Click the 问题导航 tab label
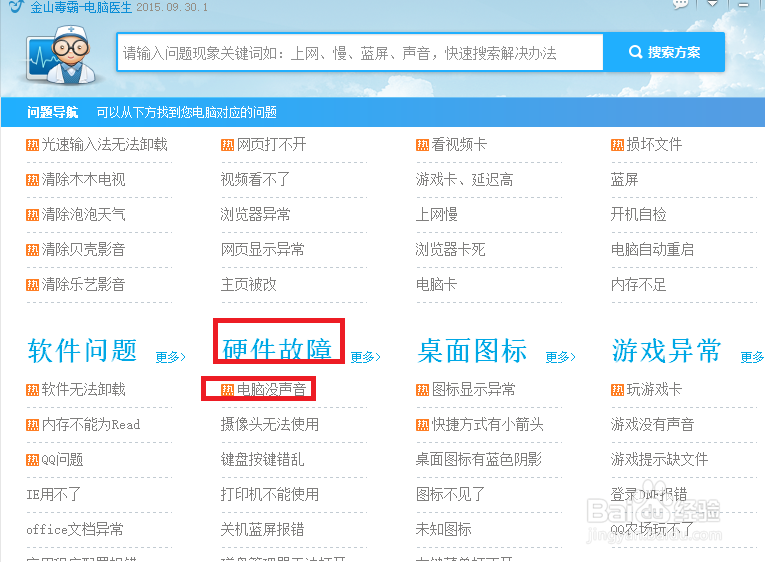The image size is (765, 562). click(x=52, y=112)
